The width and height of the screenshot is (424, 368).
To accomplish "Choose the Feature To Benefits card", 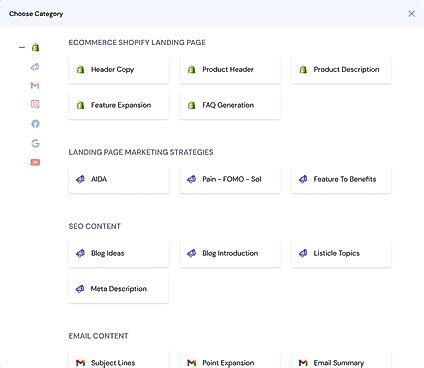I will [x=341, y=179].
